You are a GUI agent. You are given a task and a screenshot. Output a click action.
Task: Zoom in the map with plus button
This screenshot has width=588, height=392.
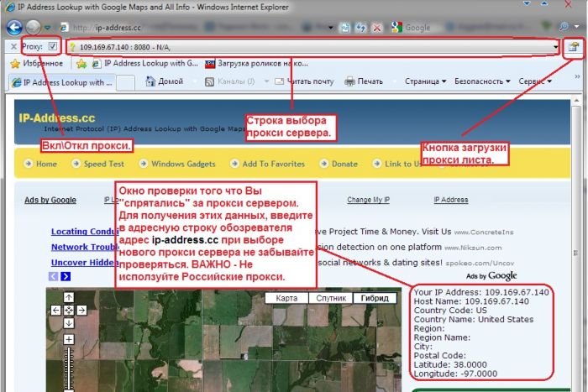69,339
